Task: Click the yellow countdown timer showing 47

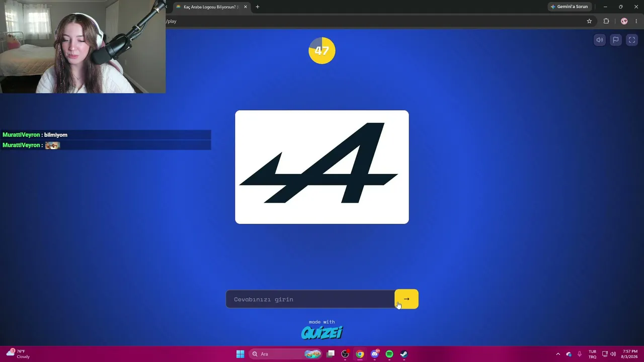Action: [x=322, y=50]
